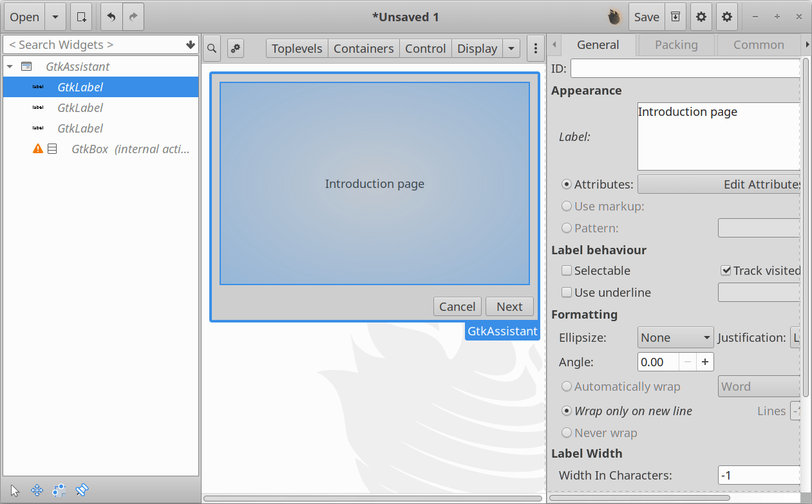Viewport: 812px width, 504px height.
Task: Select the Never wrap radio button
Action: pyautogui.click(x=567, y=433)
